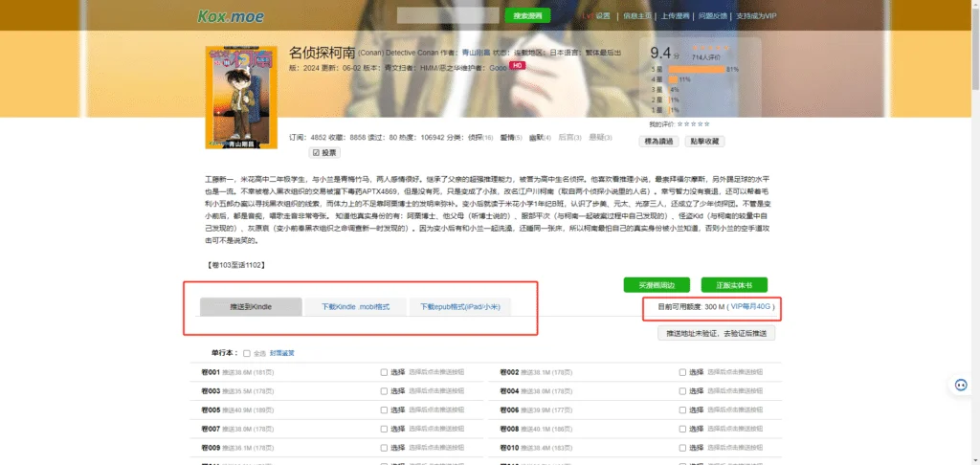Image resolution: width=980 pixels, height=465 pixels.
Task: Select the 推送到Kindle tab
Action: pyautogui.click(x=251, y=307)
